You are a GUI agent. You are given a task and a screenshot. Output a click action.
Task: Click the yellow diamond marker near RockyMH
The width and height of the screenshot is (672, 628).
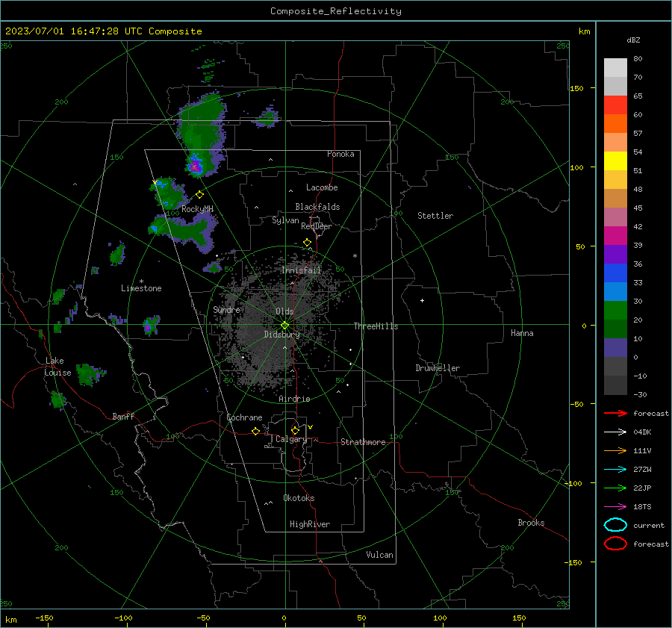pyautogui.click(x=199, y=195)
